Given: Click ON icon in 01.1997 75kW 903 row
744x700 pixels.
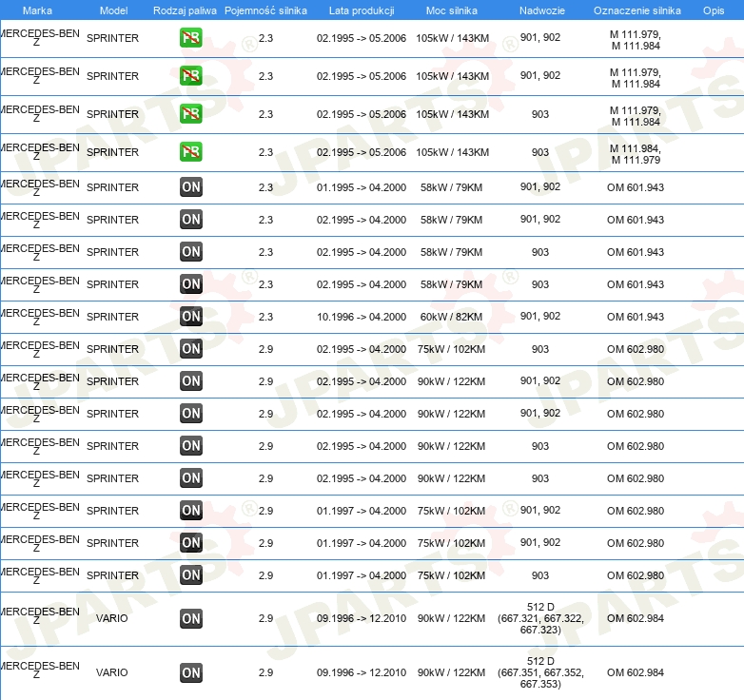Looking at the screenshot, I should [190, 574].
